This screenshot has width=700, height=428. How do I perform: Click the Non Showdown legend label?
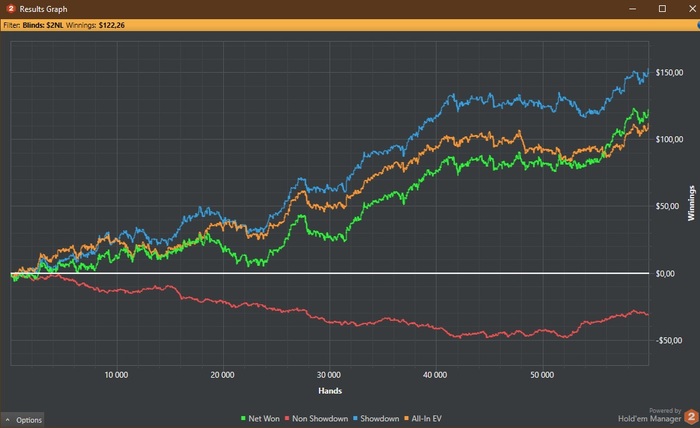320,419
